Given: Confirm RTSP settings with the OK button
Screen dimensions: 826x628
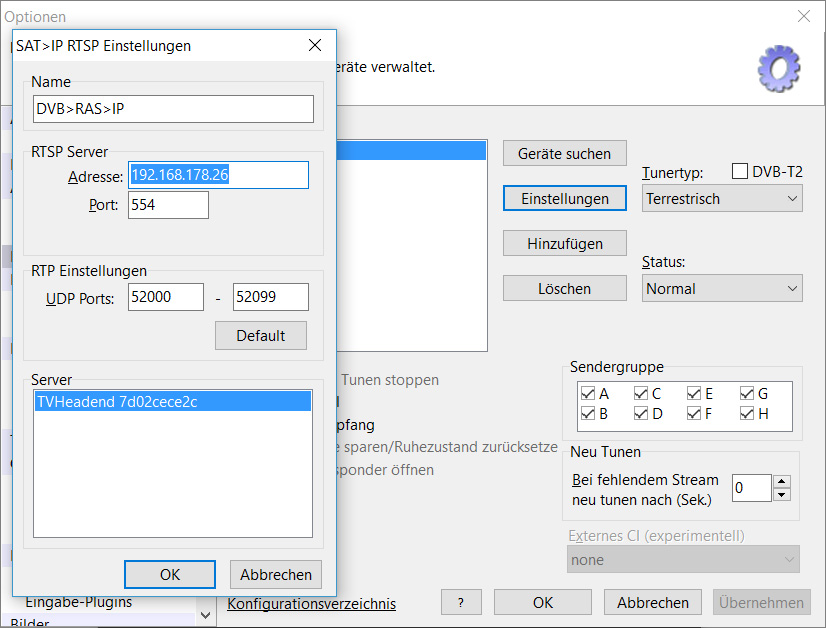Looking at the screenshot, I should click(170, 574).
